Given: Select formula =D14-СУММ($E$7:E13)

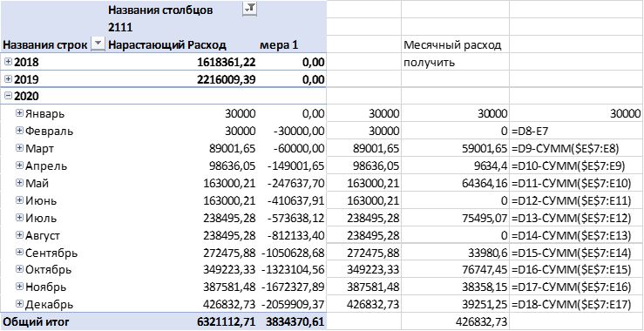Looking at the screenshot, I should click(x=572, y=236).
